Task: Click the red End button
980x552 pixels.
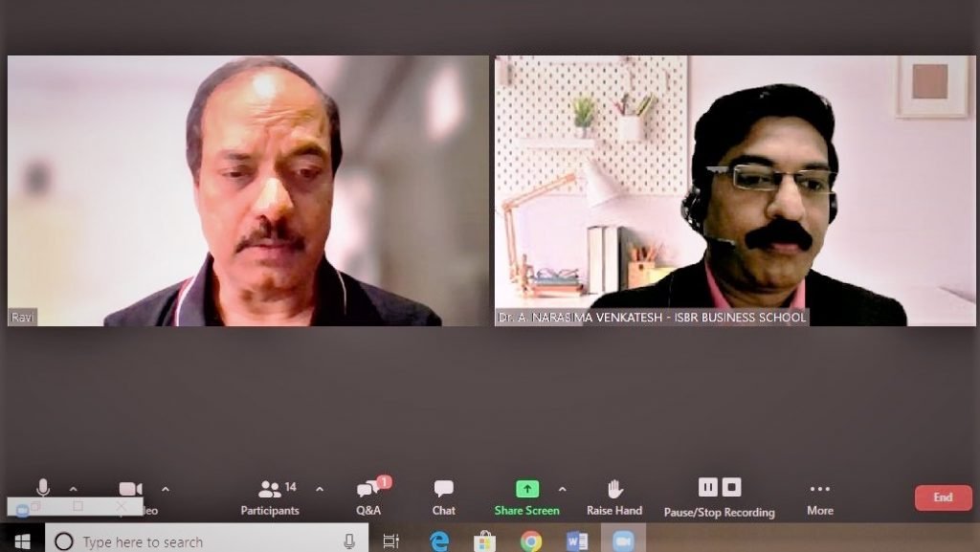Action: pos(943,497)
